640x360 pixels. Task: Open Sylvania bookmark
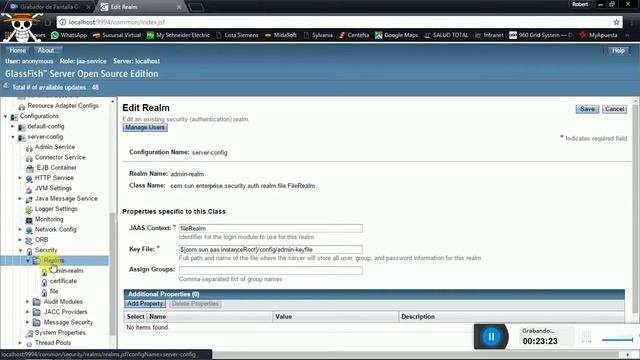pyautogui.click(x=318, y=36)
